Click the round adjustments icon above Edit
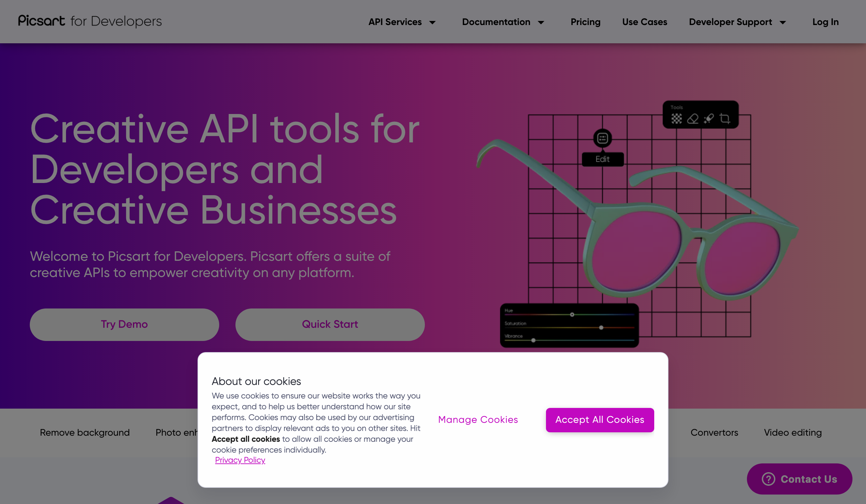 [602, 138]
